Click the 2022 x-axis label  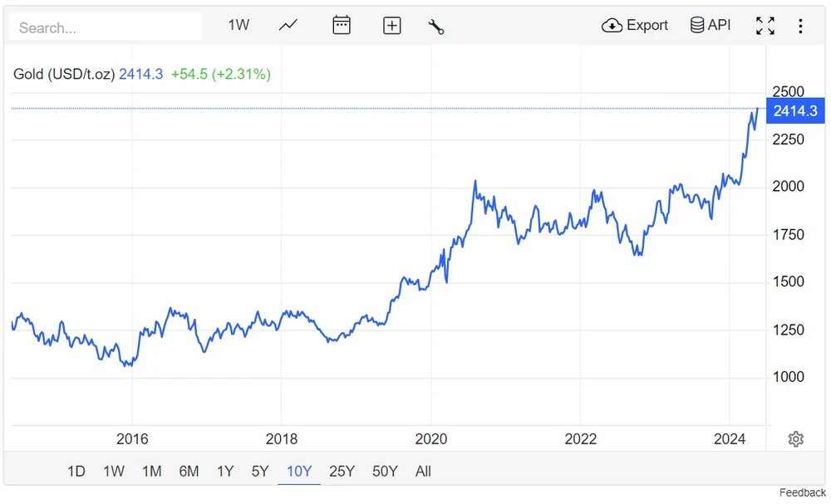coord(580,439)
